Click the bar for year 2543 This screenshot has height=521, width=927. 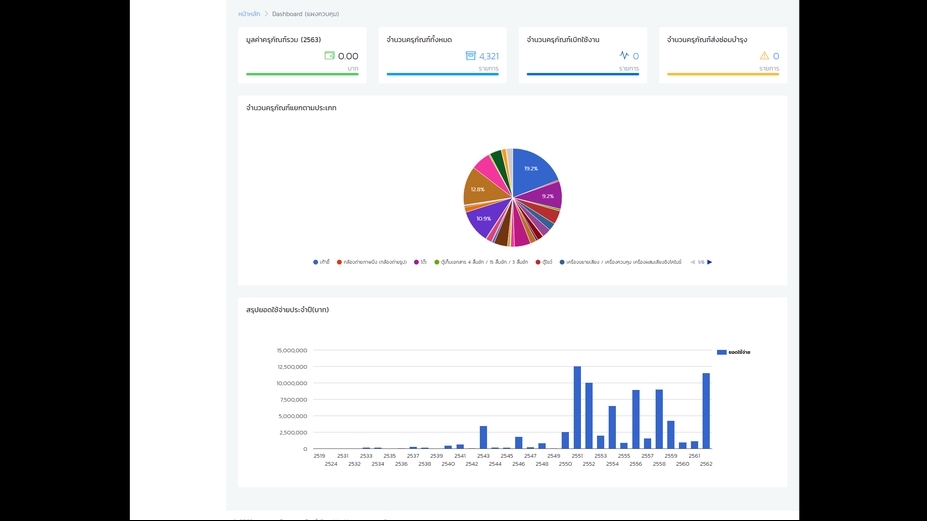pyautogui.click(x=483, y=437)
